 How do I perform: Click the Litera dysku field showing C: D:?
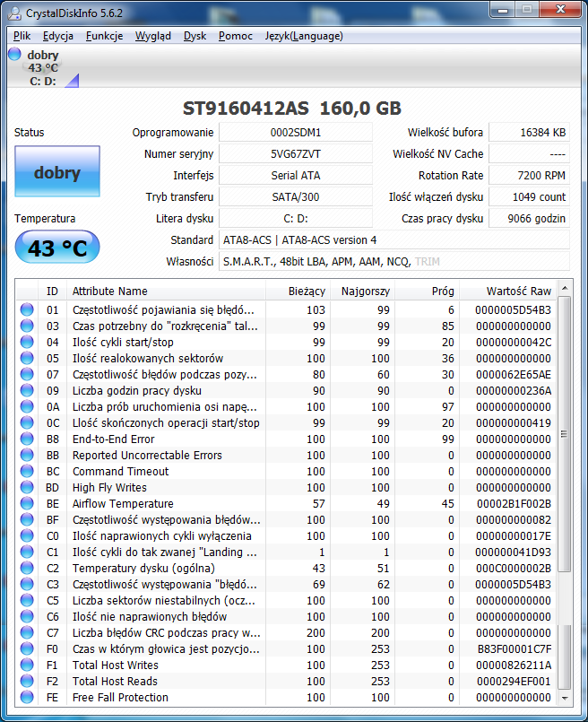(296, 218)
